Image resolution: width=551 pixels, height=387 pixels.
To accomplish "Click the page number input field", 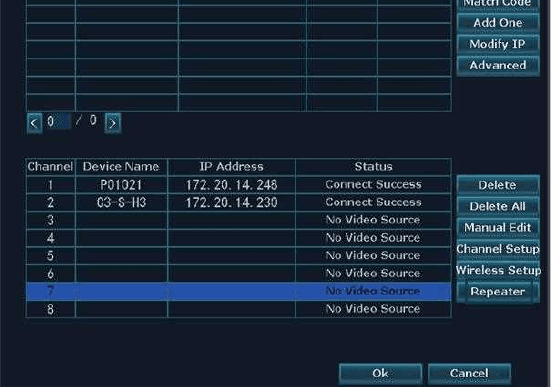I will point(58,121).
